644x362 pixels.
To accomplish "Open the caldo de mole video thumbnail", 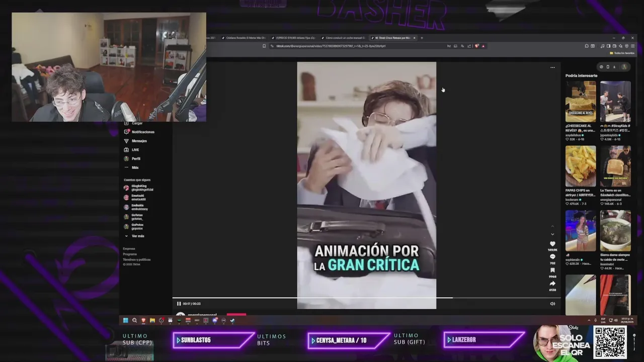I will click(615, 231).
